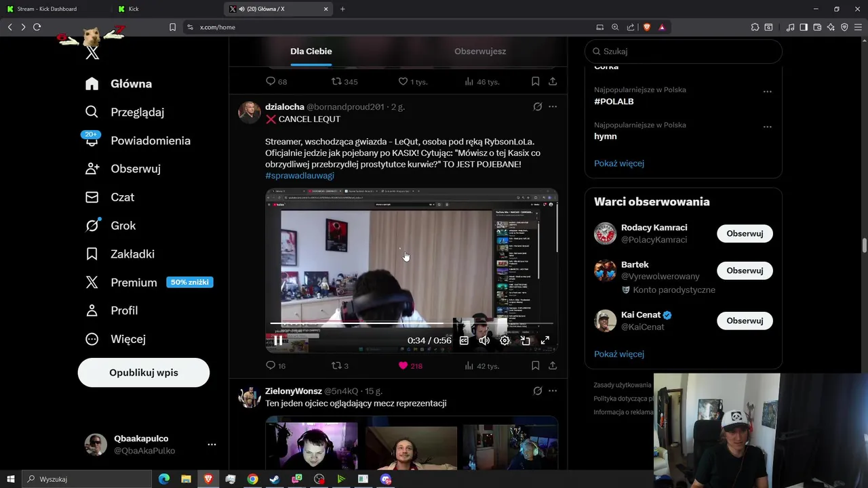Viewport: 868px width, 488px height.
Task: Pause the video in dzialocha post
Action: [x=278, y=340]
